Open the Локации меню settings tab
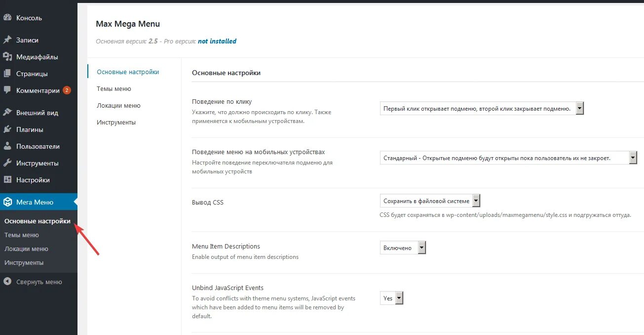 (x=118, y=106)
